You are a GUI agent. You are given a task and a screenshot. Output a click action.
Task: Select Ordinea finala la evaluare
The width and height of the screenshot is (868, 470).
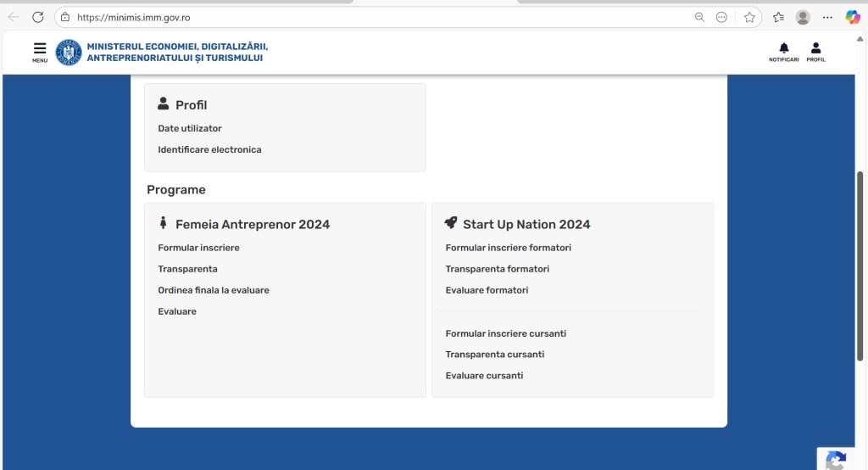coord(213,290)
